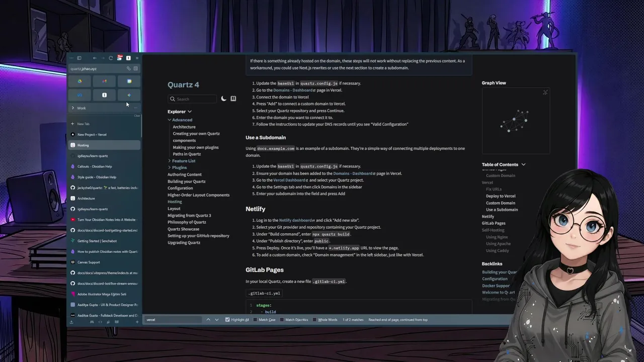This screenshot has width=644, height=362.
Task: Open Quartz Showcase page
Action: click(x=183, y=229)
